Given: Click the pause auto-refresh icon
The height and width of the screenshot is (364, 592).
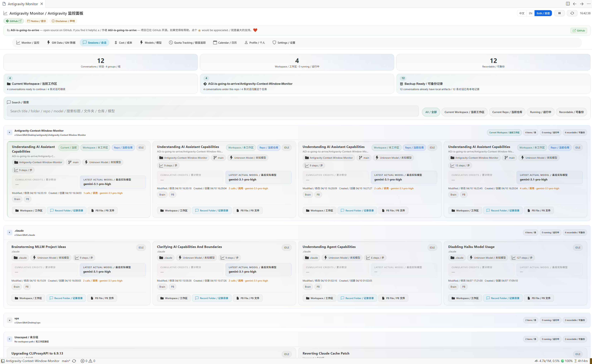Looking at the screenshot, I should coord(559,13).
